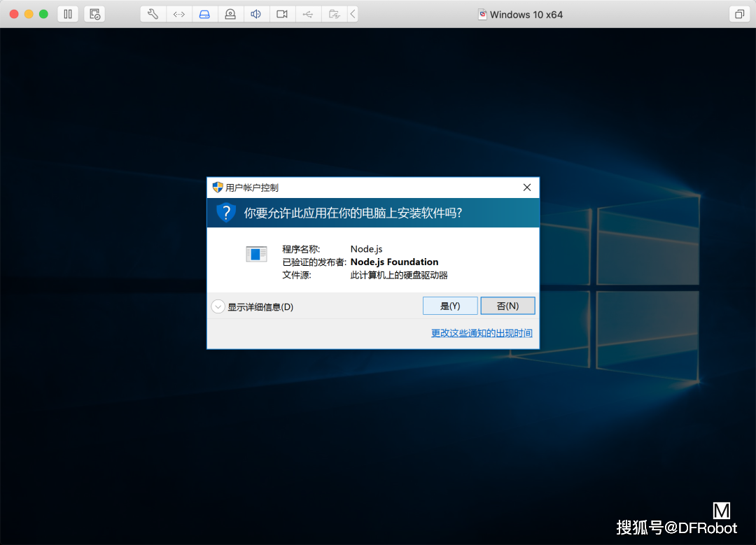The image size is (756, 545).
Task: Click 是(Y) to allow installation
Action: (x=450, y=306)
